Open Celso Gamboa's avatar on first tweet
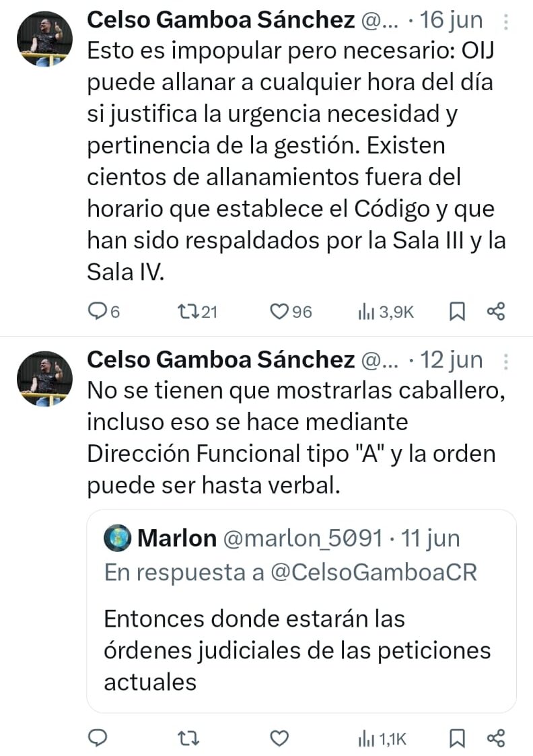 click(x=44, y=39)
